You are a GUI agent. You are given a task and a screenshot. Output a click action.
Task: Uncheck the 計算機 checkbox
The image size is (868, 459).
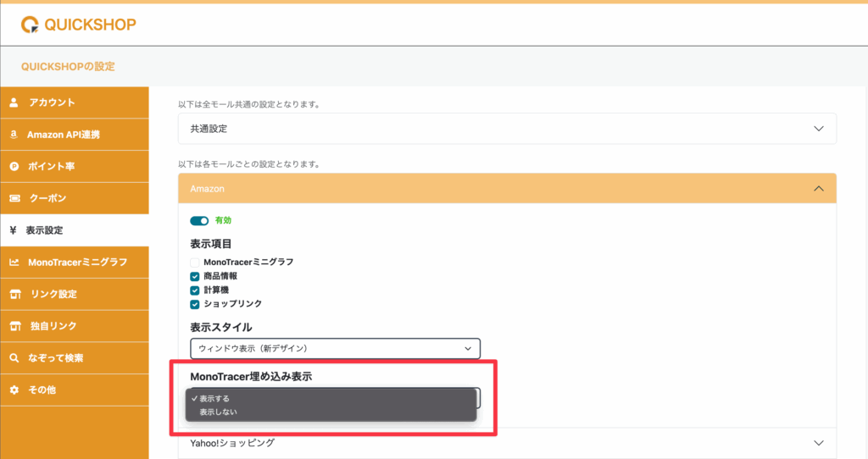tap(195, 290)
